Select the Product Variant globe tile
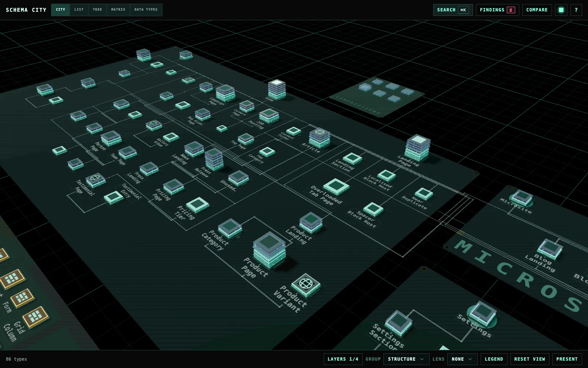The width and height of the screenshot is (588, 368). tap(306, 284)
